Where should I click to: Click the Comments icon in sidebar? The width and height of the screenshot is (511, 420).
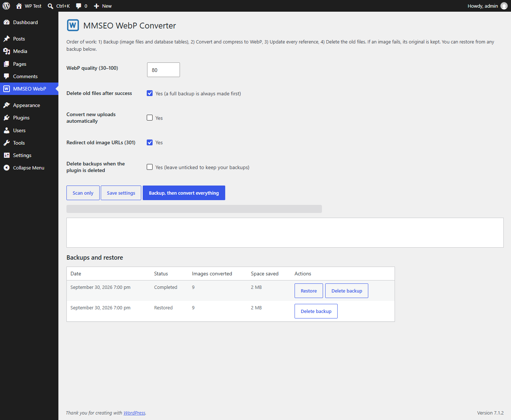[x=7, y=76]
